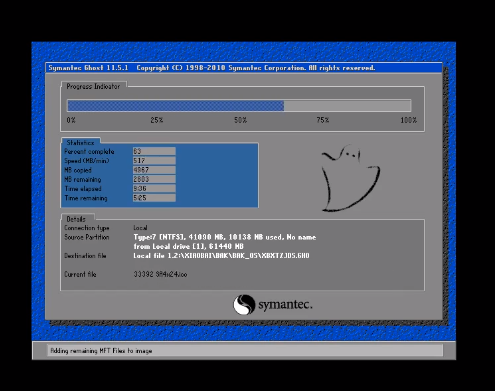Click the XBXTZJOS.GHO destination path
The image size is (495, 391).
point(221,256)
